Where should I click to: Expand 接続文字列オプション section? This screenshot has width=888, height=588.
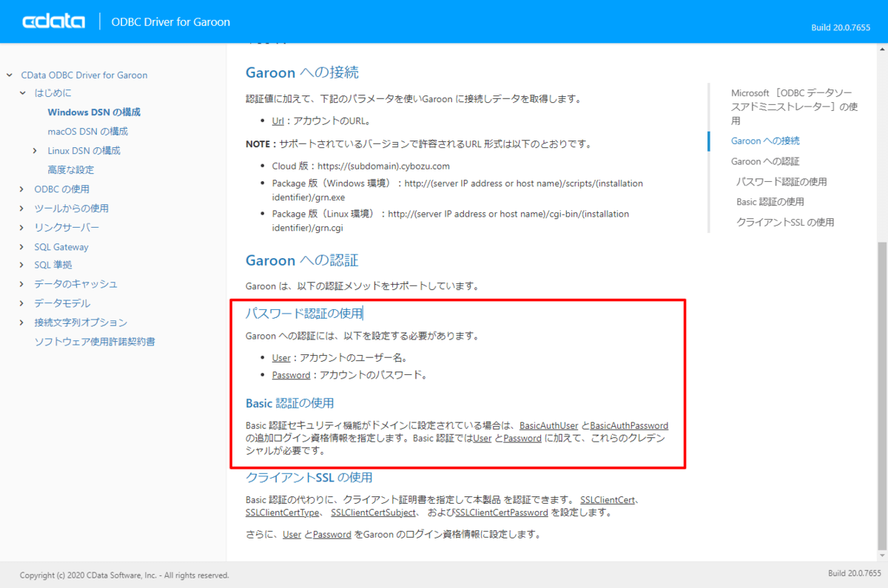(23, 322)
